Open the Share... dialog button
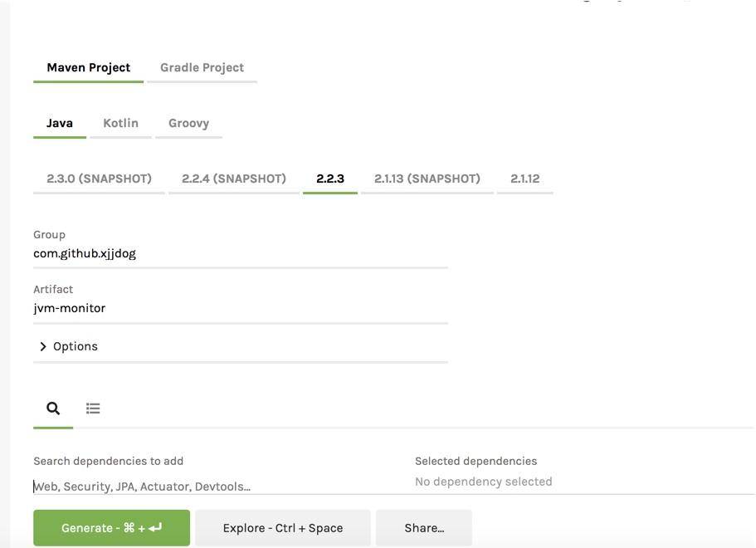Image resolution: width=756 pixels, height=548 pixels. 423,528
